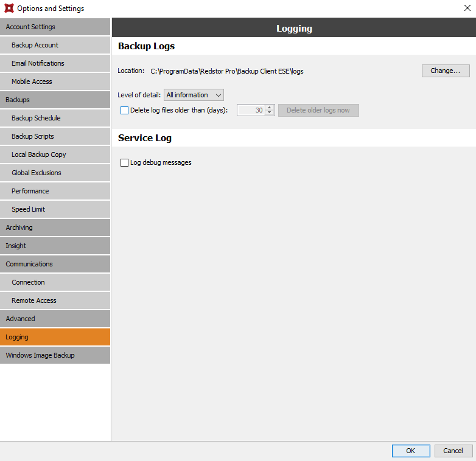Viewport: 476px width, 461px height.
Task: Open Windows Image Backup settings
Action: pyautogui.click(x=55, y=355)
